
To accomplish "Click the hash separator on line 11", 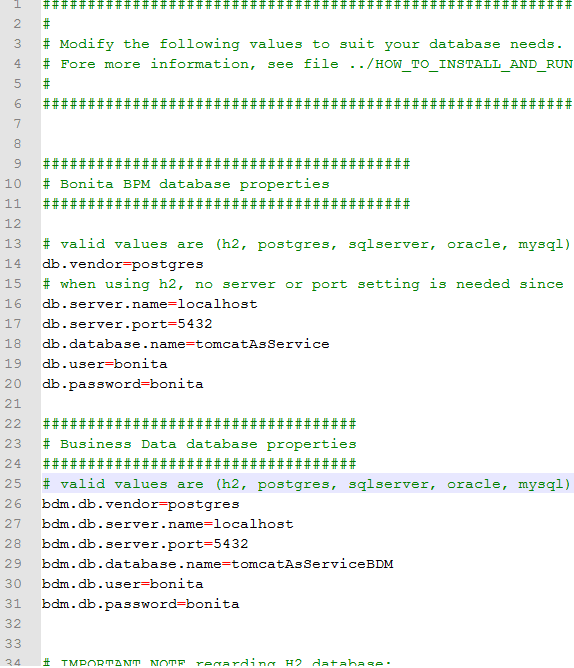I will [226, 204].
